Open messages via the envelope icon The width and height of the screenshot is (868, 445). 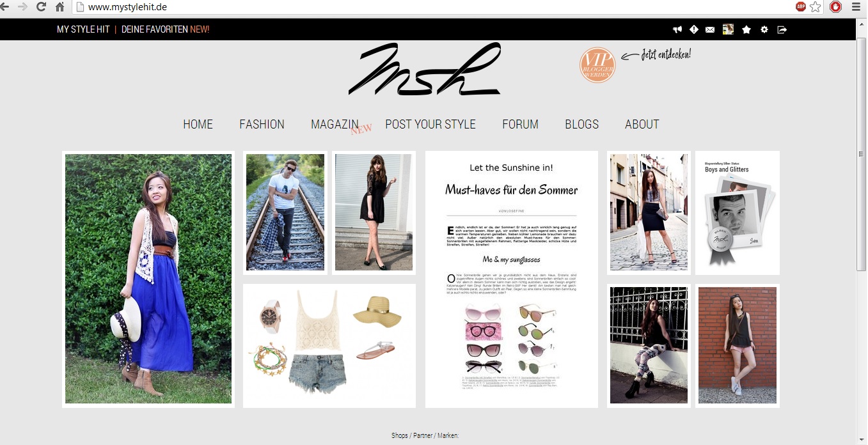pos(710,29)
